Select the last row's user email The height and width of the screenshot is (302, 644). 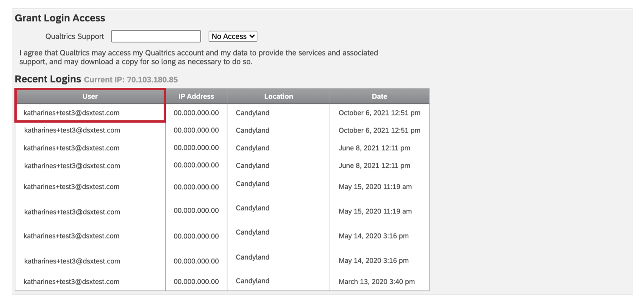(71, 282)
